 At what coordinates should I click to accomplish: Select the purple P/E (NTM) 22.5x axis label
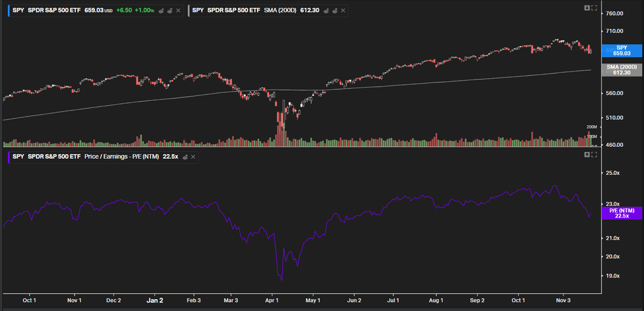[621, 213]
